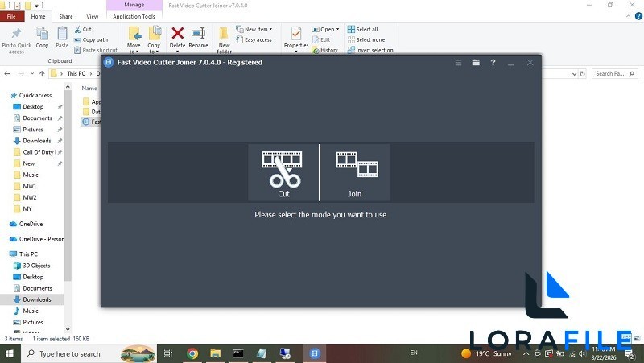Switch to the View ribbon tab
The width and height of the screenshot is (644, 363).
[x=93, y=16]
